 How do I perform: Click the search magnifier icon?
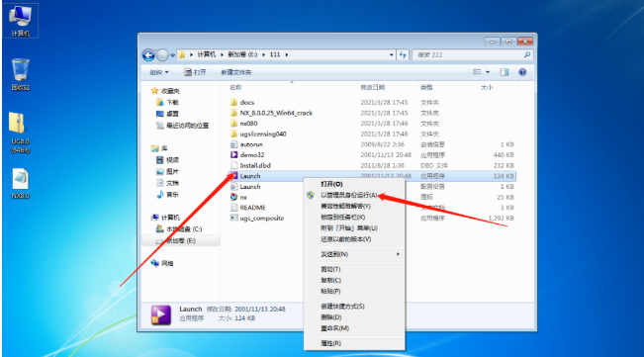(x=527, y=54)
